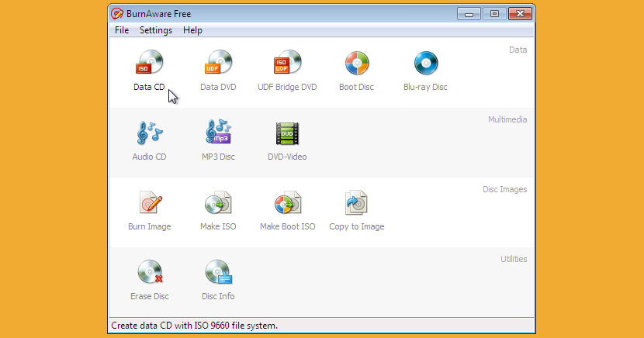Image resolution: width=644 pixels, height=338 pixels.
Task: Click the BurnAware Free title text
Action: pyautogui.click(x=158, y=14)
